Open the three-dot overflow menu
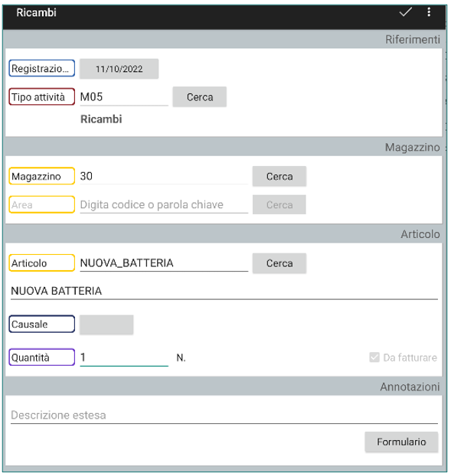The height and width of the screenshot is (476, 451). 429,12
